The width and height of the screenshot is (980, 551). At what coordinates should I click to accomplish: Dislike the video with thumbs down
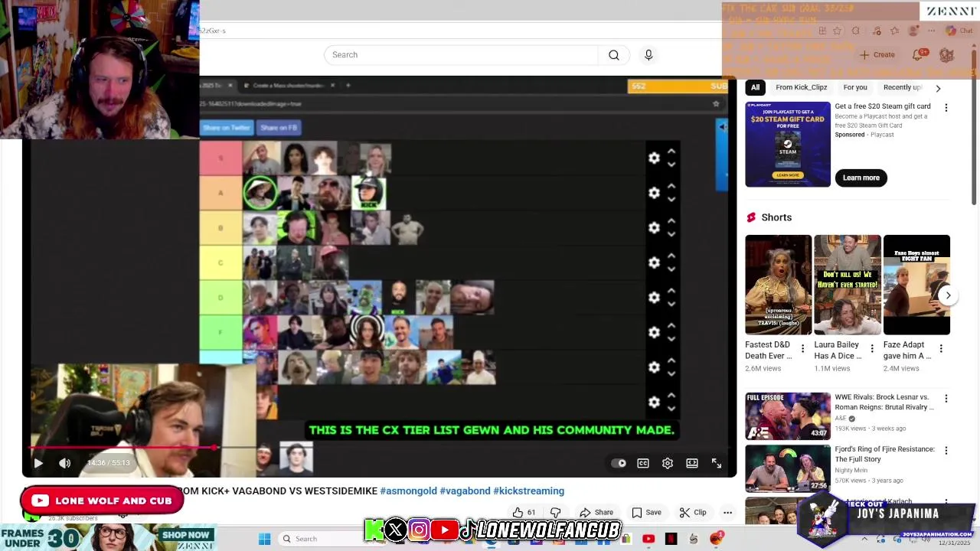pos(556,513)
